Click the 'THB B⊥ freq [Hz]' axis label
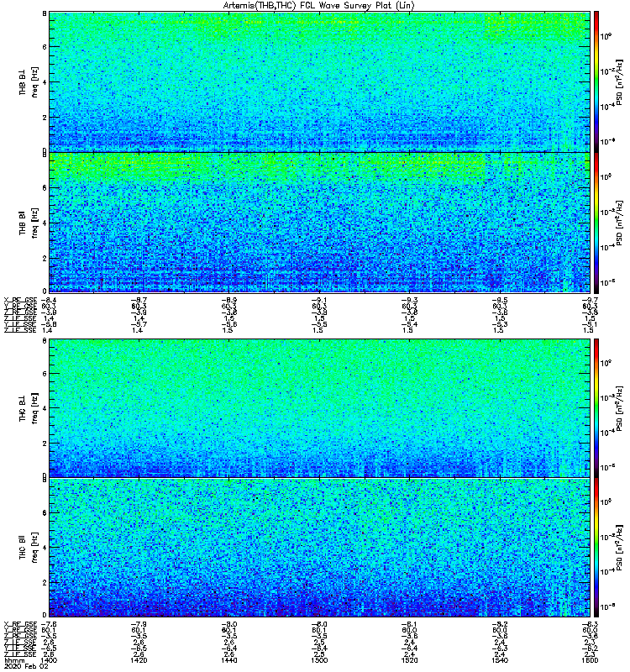The width and height of the screenshot is (630, 672). coord(29,81)
